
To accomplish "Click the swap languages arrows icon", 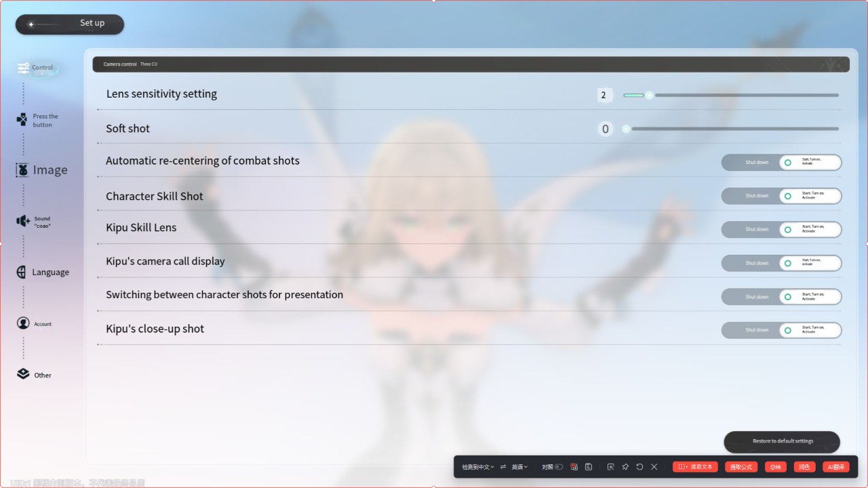I will pyautogui.click(x=503, y=467).
